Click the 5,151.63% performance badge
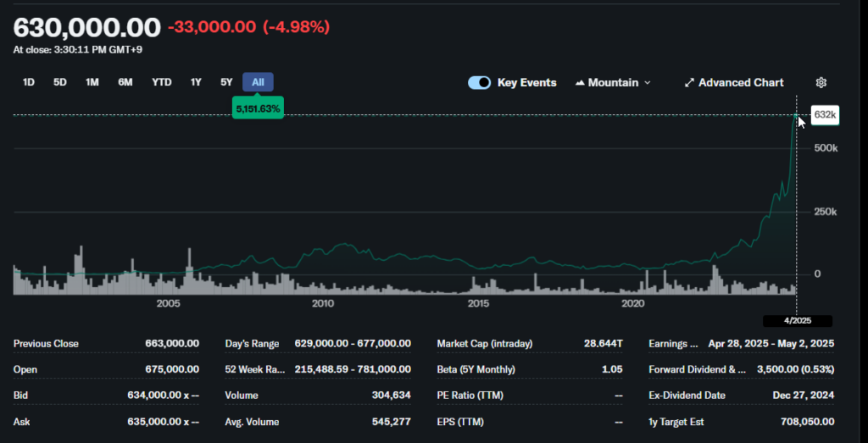The image size is (868, 443). pos(258,108)
